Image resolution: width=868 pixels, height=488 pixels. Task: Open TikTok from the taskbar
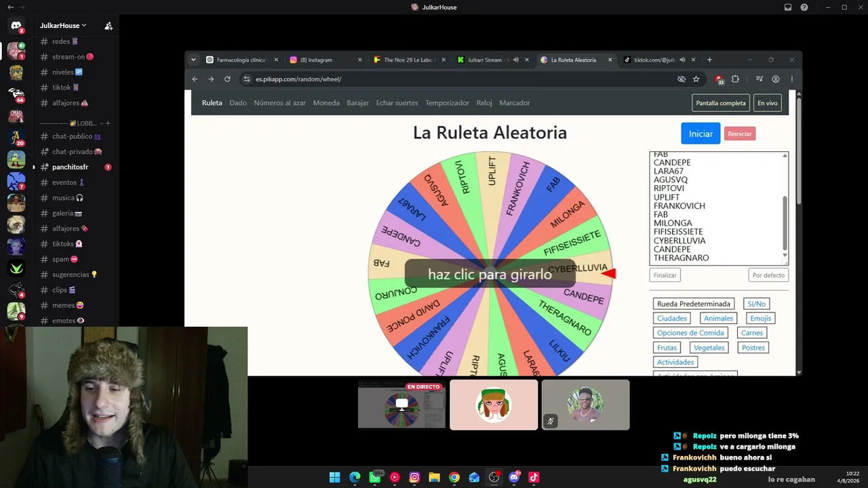click(x=534, y=477)
